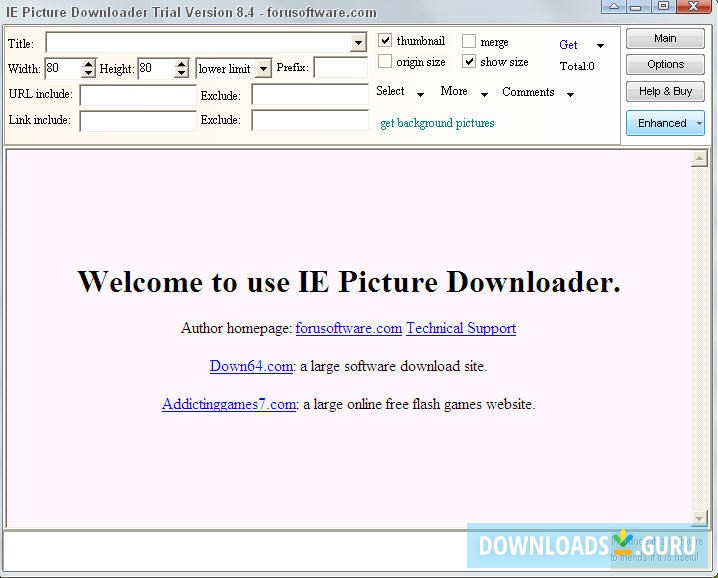Click the scrollbar up arrow

(699, 158)
